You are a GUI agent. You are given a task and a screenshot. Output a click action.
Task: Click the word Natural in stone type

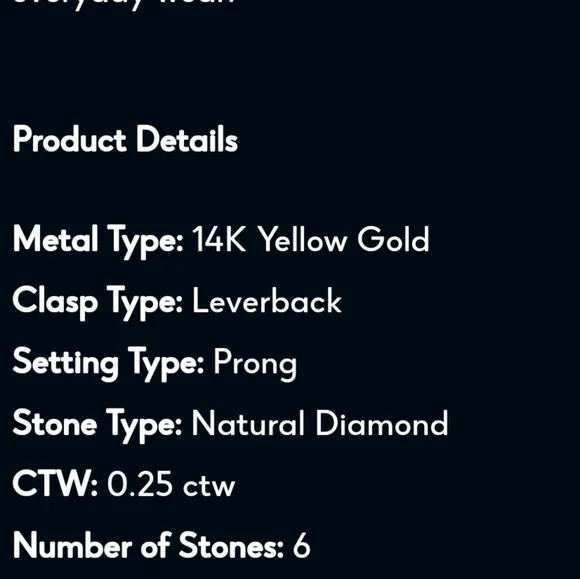pyautogui.click(x=248, y=423)
